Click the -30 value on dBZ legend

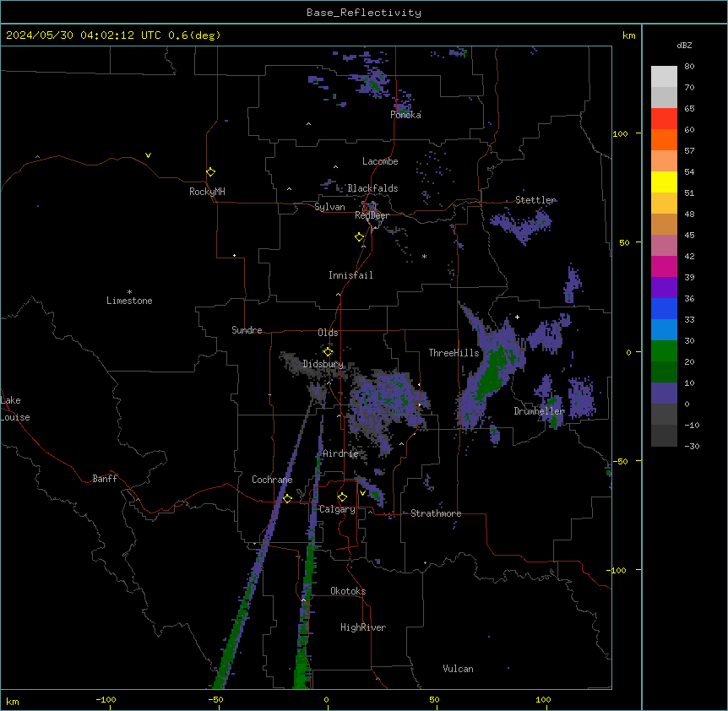[x=692, y=447]
